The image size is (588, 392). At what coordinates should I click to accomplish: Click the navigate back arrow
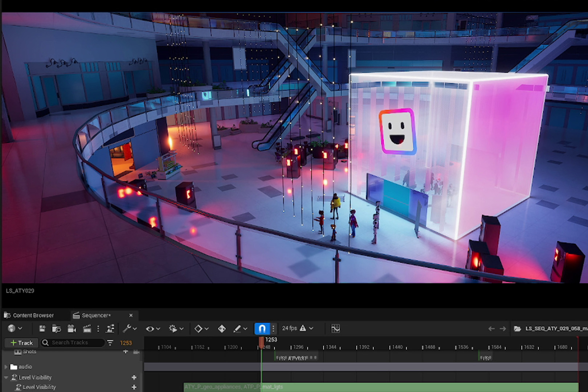click(491, 328)
